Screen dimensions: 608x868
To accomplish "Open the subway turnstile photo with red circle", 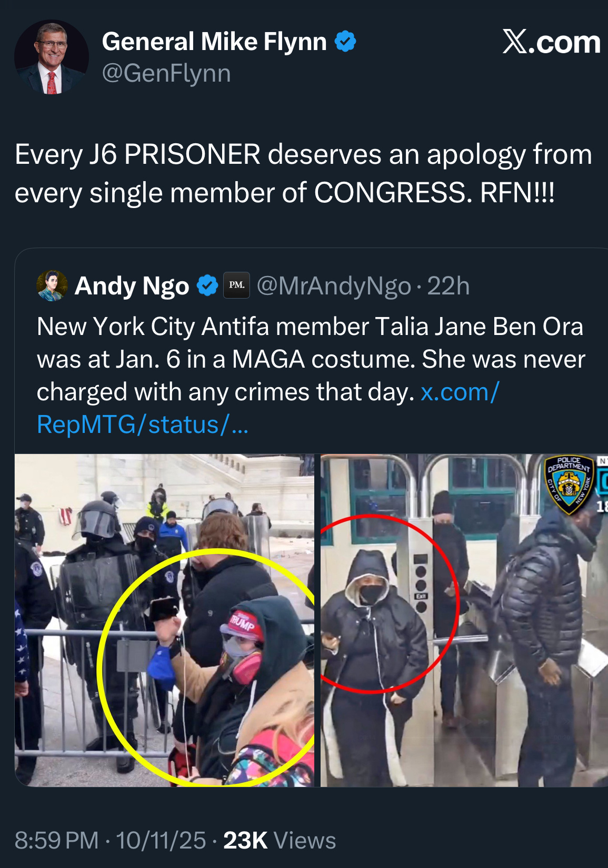I will point(464,620).
